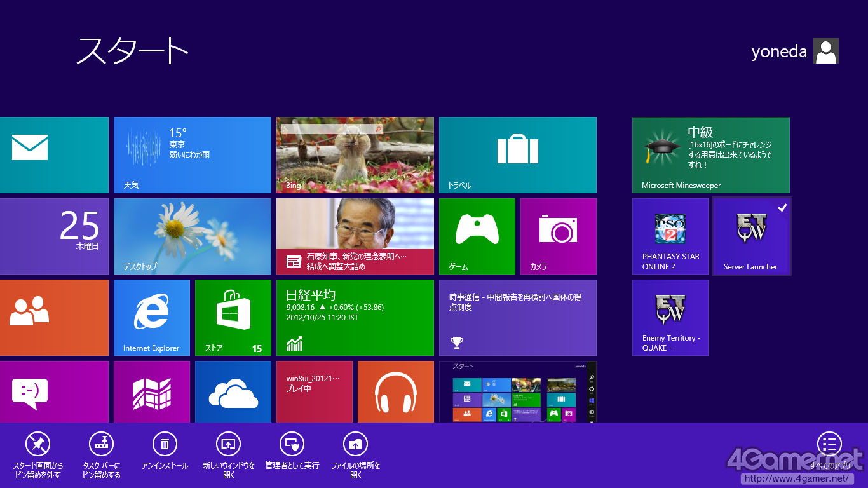The width and height of the screenshot is (868, 488).
Task: Open the People tile with two silhouettes
Action: pos(54,318)
